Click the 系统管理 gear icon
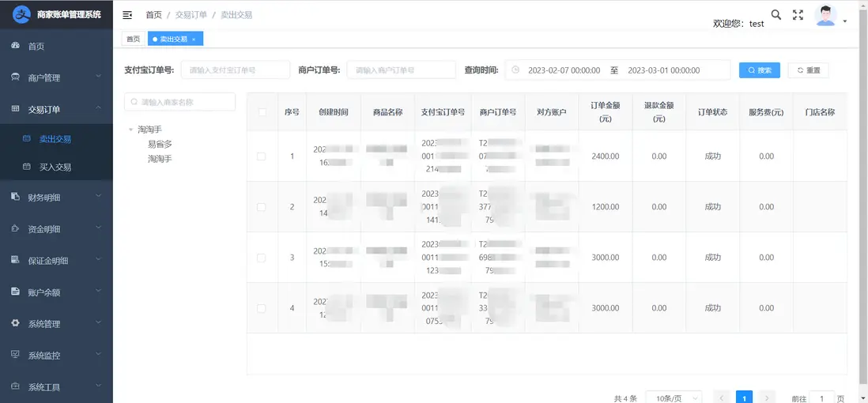The width and height of the screenshot is (868, 403). pos(15,323)
